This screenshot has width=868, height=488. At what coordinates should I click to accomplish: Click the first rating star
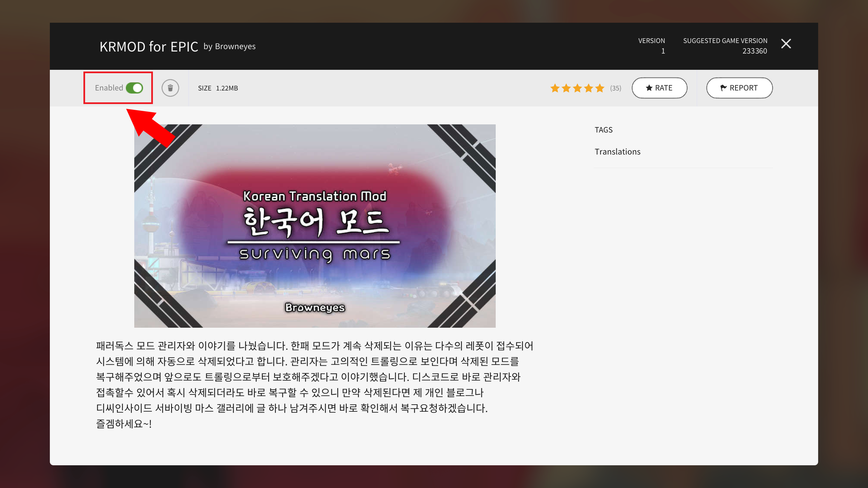click(555, 88)
